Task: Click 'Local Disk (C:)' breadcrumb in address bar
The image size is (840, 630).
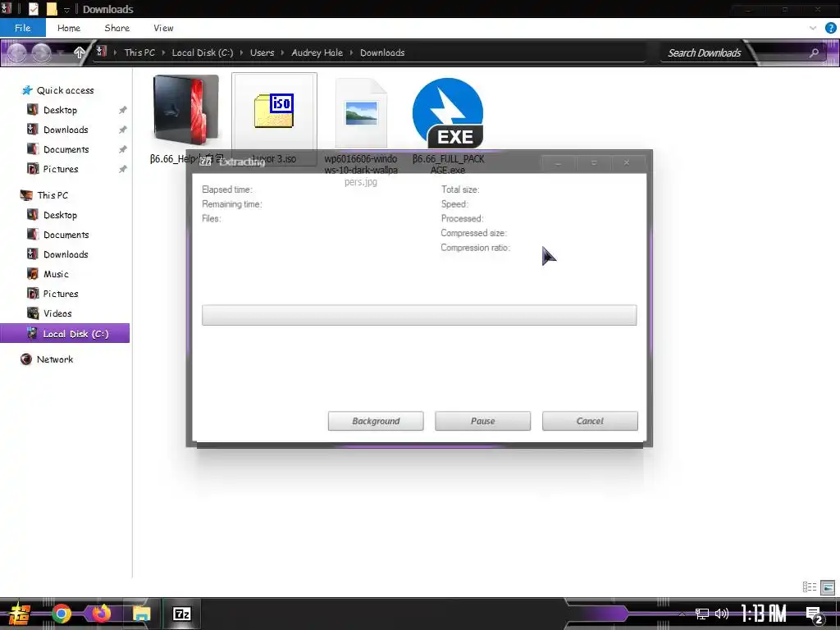Action: (x=202, y=52)
